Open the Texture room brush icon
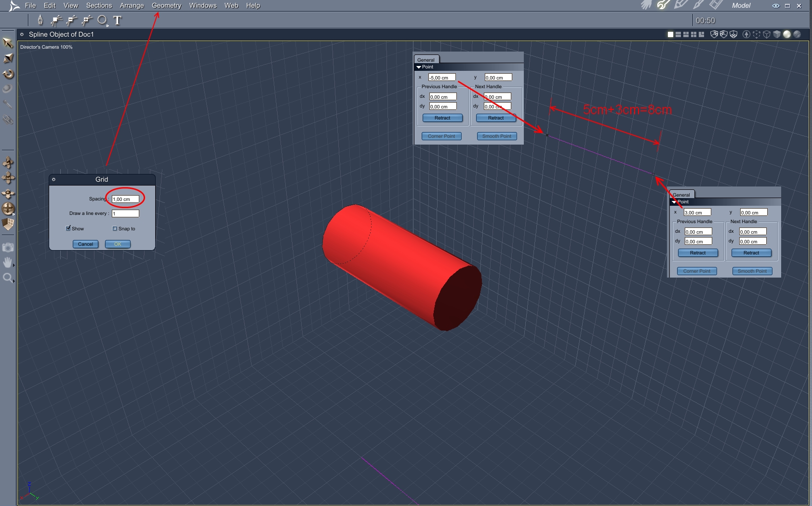This screenshot has height=506, width=812. (x=698, y=5)
